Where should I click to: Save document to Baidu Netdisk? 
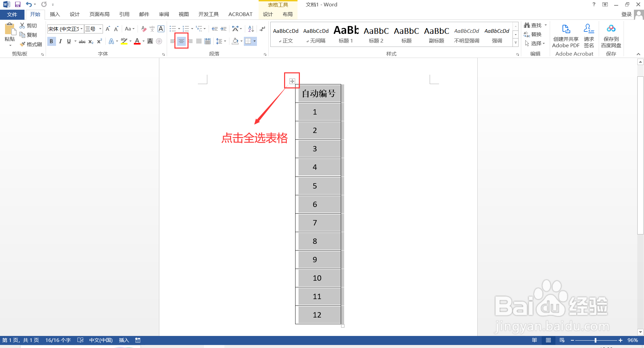pos(611,35)
